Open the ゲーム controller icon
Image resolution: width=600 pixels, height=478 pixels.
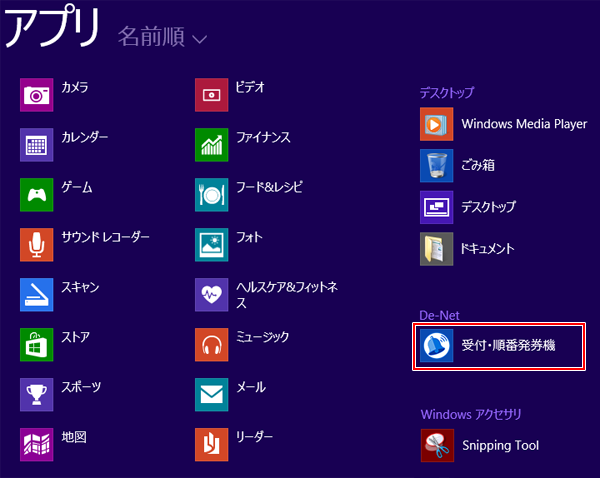click(x=36, y=195)
